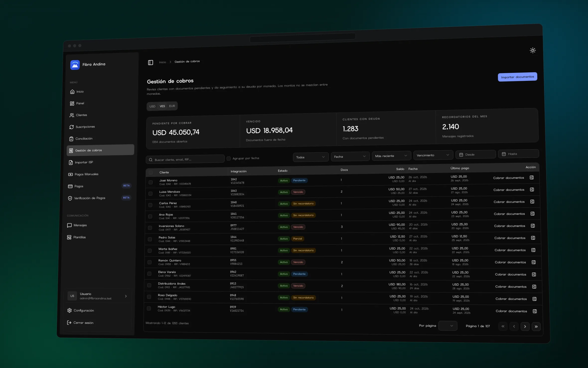Jump to last page double-arrow
Screen dimensions: 588x368
(536, 327)
